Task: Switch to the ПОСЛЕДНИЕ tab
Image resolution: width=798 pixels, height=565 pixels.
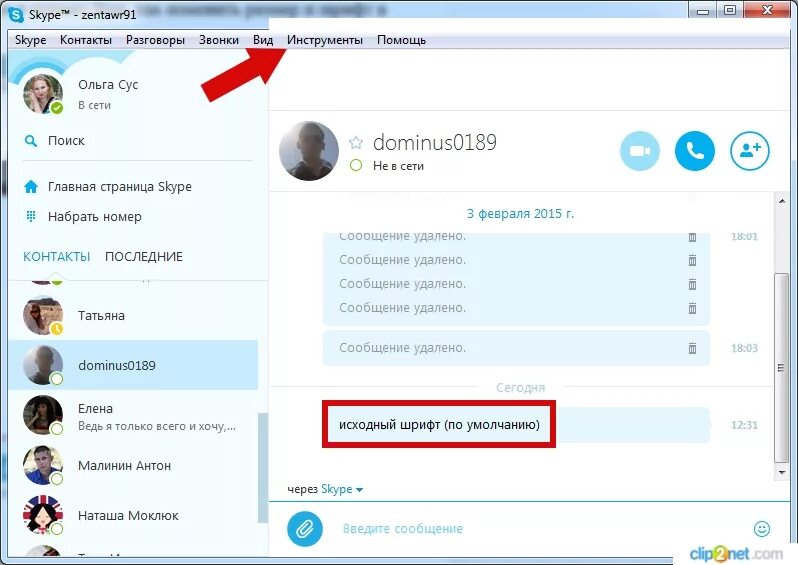Action: click(144, 257)
